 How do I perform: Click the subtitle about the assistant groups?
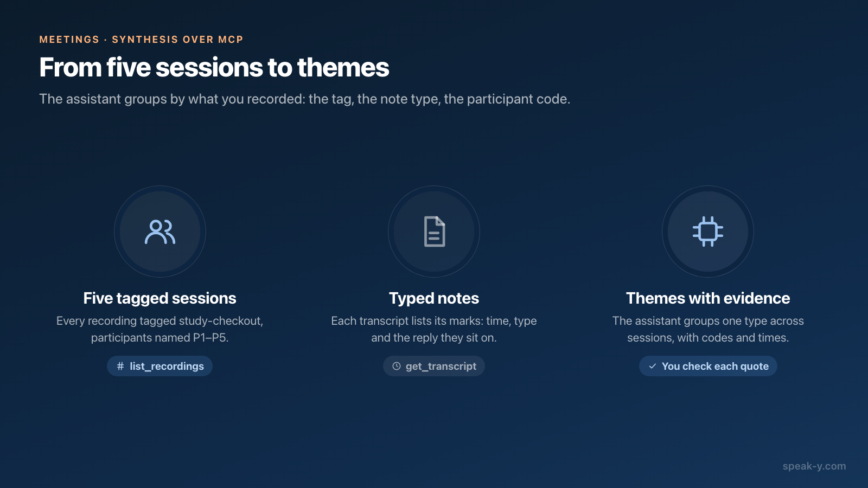coord(305,99)
